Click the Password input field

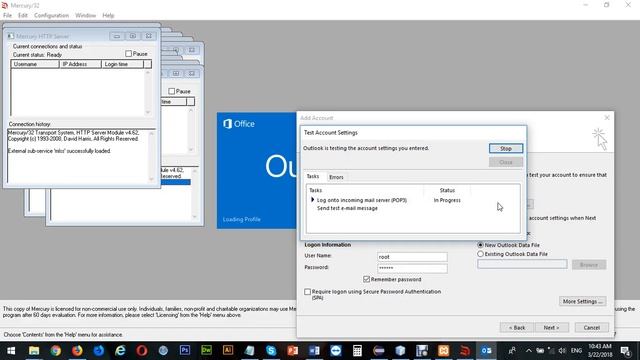coord(412,268)
